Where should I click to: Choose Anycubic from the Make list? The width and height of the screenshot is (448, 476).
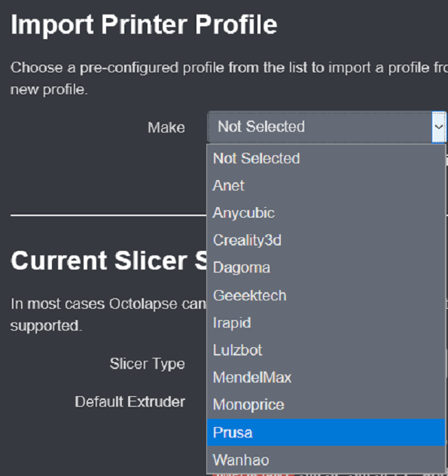[x=326, y=213]
